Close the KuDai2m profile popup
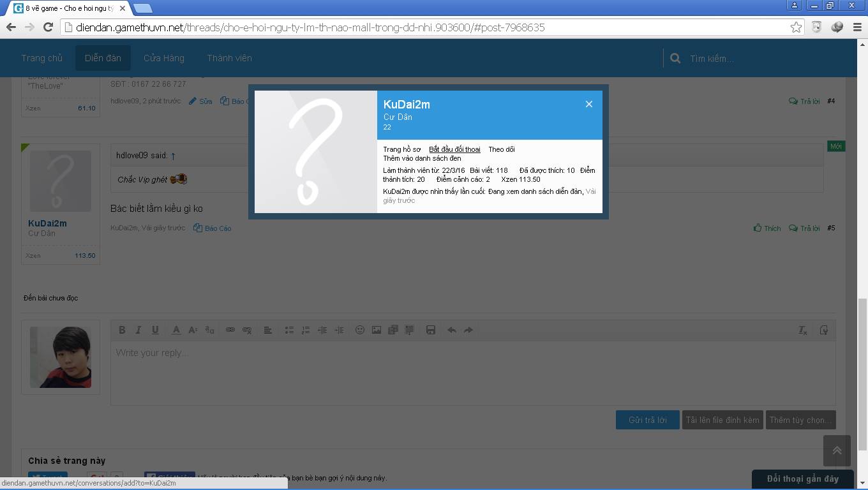The height and width of the screenshot is (490, 868). (x=588, y=104)
